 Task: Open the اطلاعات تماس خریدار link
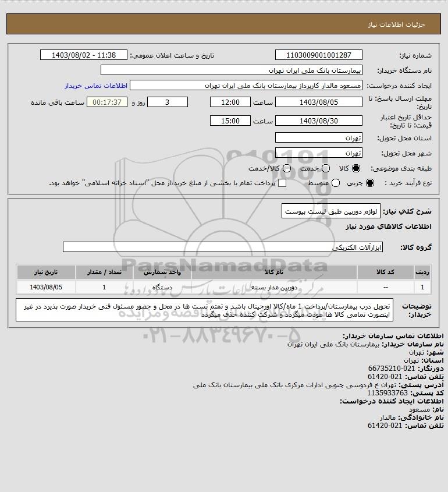tap(96, 86)
